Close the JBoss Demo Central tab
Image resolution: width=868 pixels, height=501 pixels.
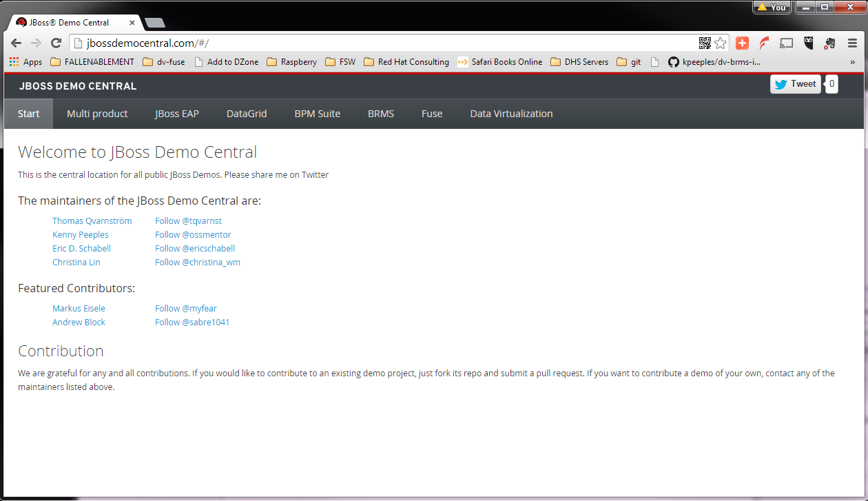[x=132, y=23]
